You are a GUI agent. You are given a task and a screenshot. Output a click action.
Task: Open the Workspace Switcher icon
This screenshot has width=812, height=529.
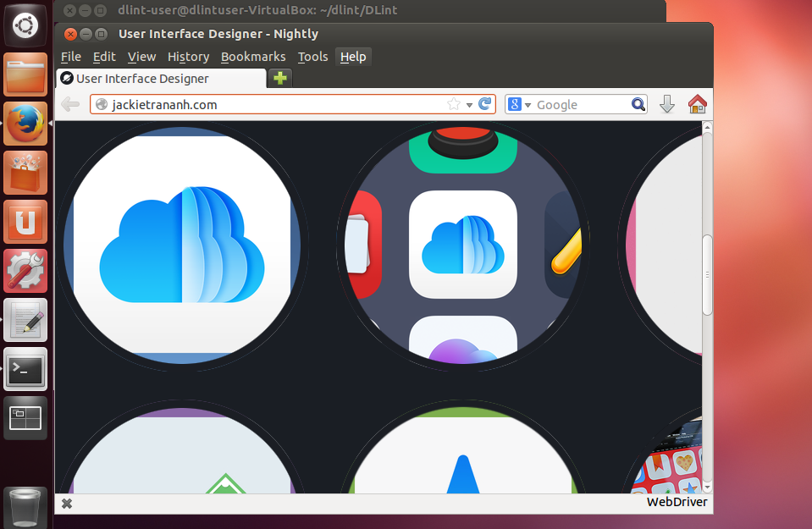click(25, 419)
